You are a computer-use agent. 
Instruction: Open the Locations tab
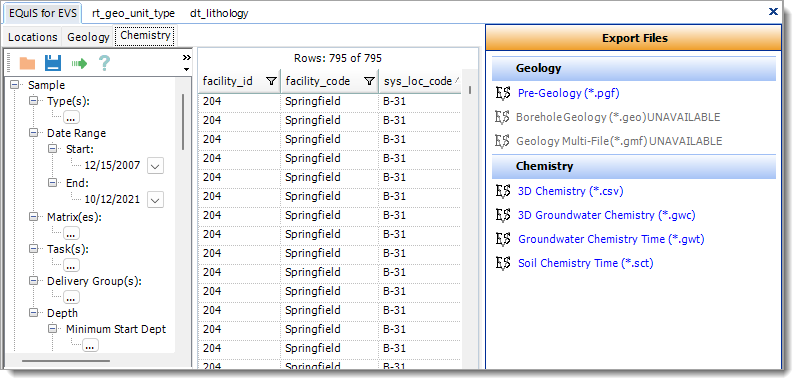(x=33, y=37)
